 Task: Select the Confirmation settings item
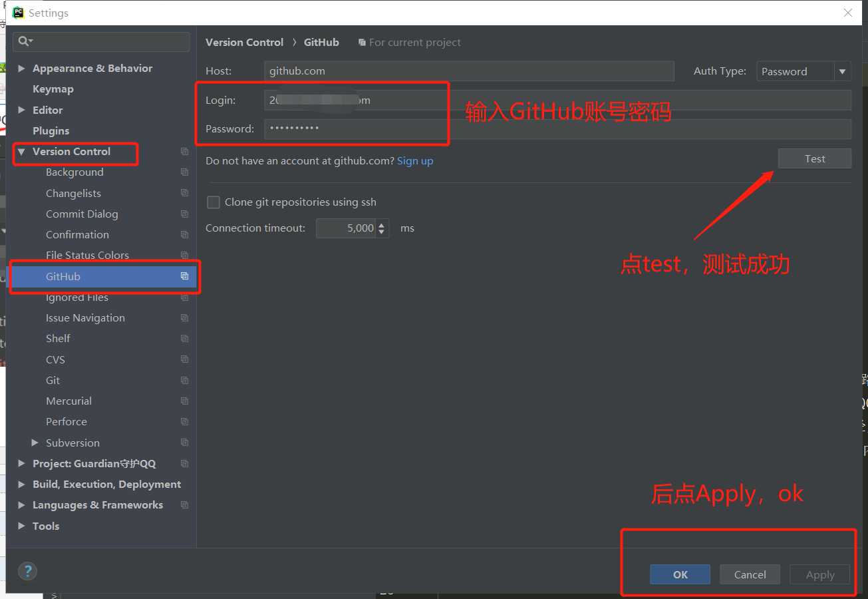point(77,235)
